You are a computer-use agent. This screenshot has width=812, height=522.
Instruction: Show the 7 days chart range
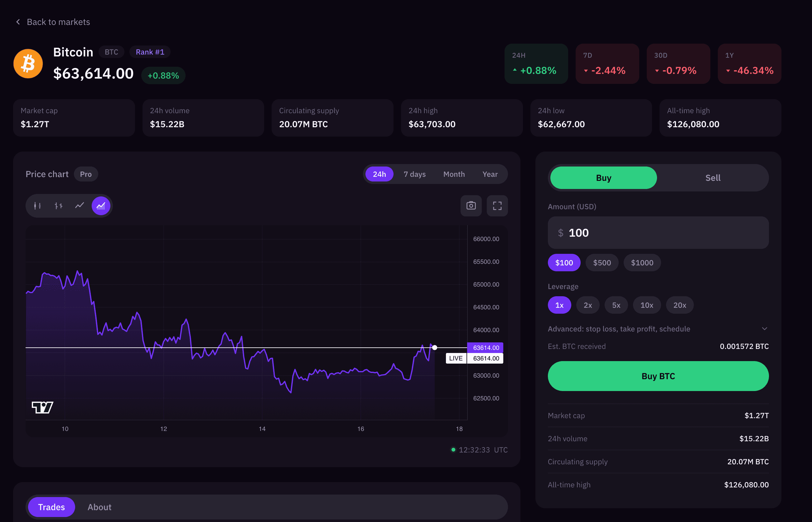click(414, 174)
